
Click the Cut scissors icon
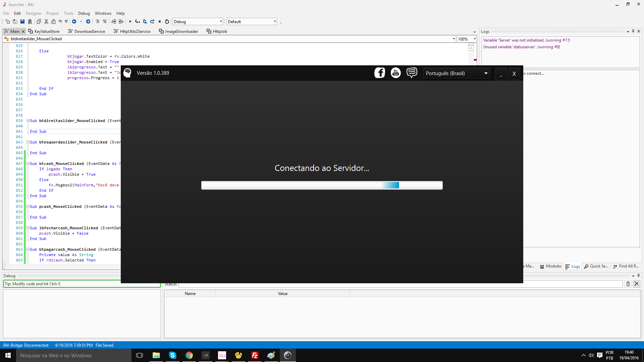point(46,21)
